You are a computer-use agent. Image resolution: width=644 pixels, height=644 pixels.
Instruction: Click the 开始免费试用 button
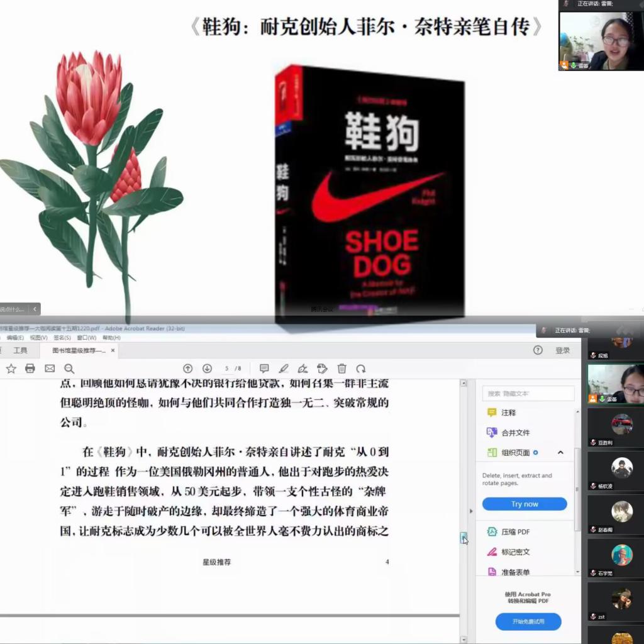point(528,621)
